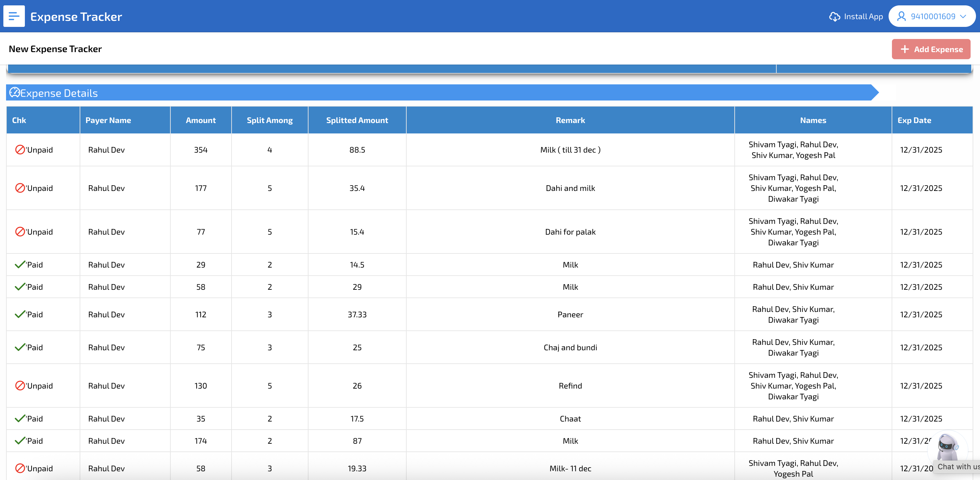
Task: Select the remark cell Milk- 11 dec
Action: point(570,469)
